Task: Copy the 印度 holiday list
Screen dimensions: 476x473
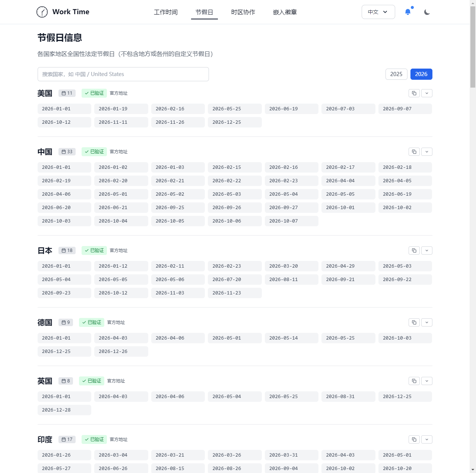Action: coord(414,439)
